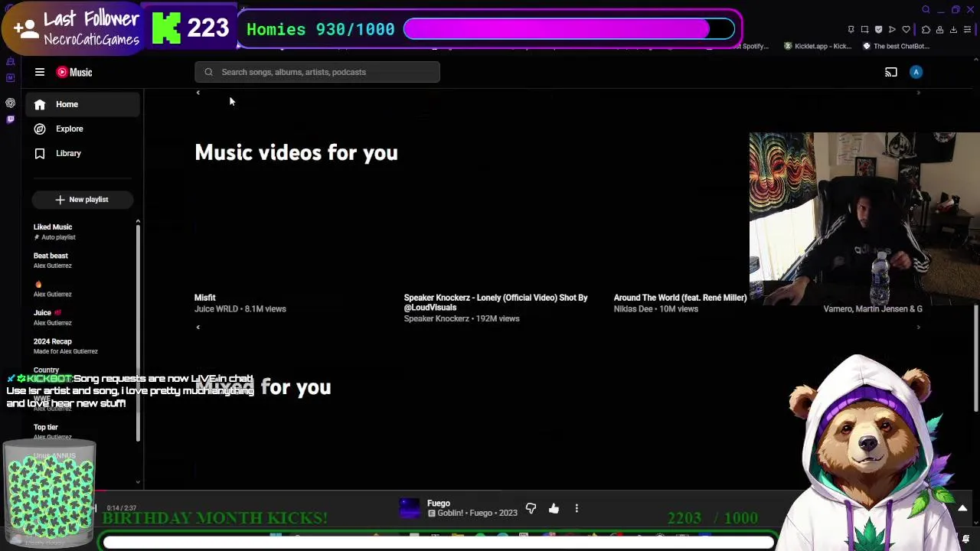Viewport: 980px width, 551px height.
Task: Open the Misfit music video
Action: coord(205,298)
